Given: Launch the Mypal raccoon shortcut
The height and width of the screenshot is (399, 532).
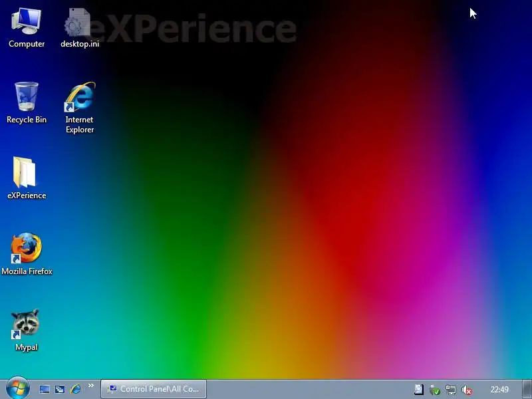Looking at the screenshot, I should coord(26,330).
